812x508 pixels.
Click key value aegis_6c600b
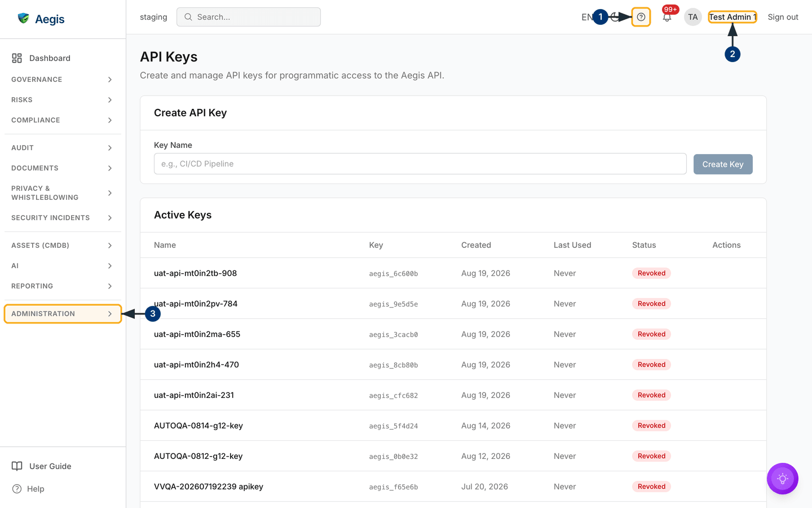pyautogui.click(x=394, y=274)
